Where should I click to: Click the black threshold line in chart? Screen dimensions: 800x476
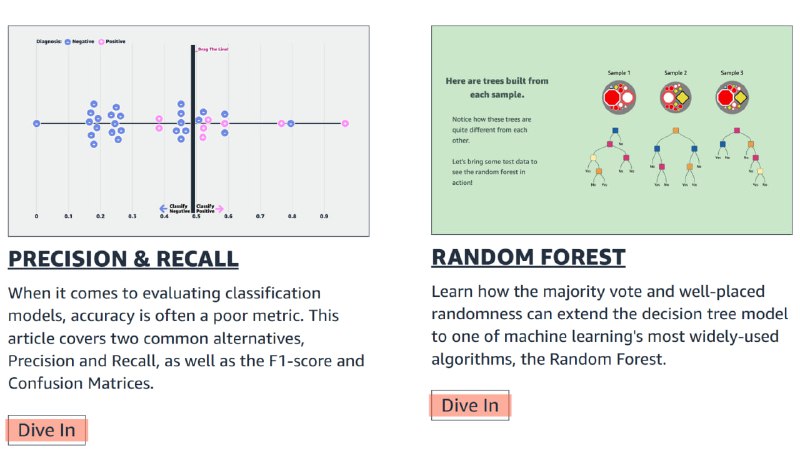point(193,128)
